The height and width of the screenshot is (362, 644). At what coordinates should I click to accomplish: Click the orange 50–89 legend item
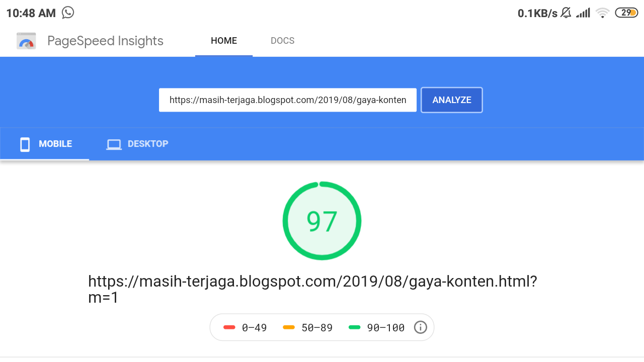click(308, 328)
